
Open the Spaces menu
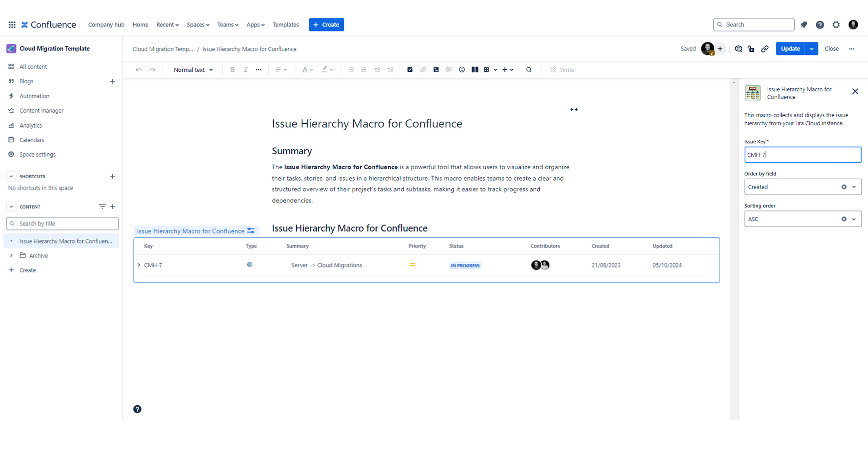(x=198, y=24)
